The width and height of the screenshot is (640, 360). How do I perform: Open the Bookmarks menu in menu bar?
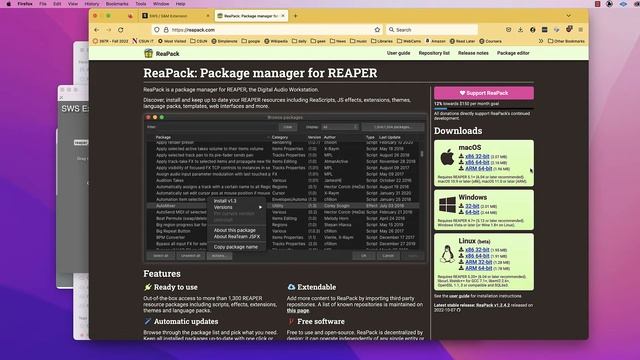coord(117,4)
